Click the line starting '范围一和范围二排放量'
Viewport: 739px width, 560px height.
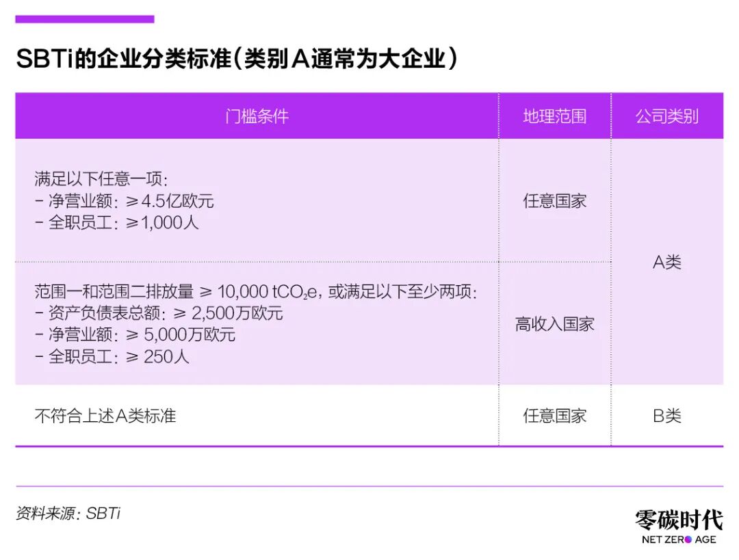255,292
